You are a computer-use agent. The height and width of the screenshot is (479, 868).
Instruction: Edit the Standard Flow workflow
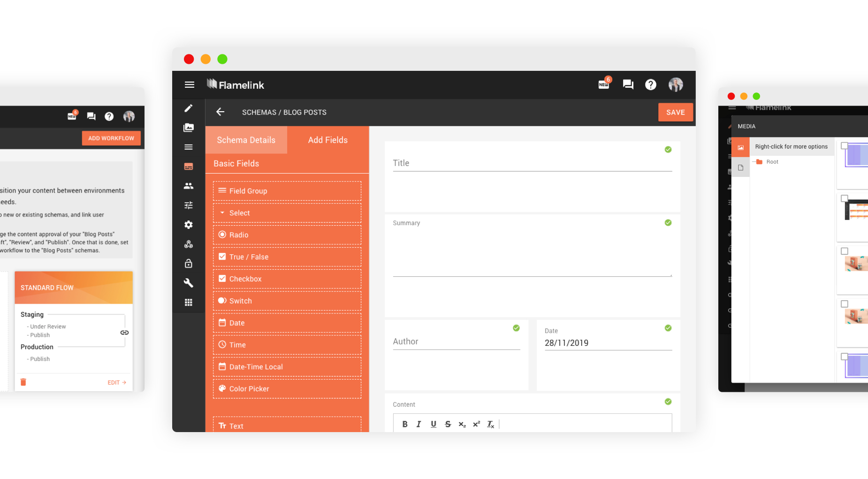click(x=117, y=382)
